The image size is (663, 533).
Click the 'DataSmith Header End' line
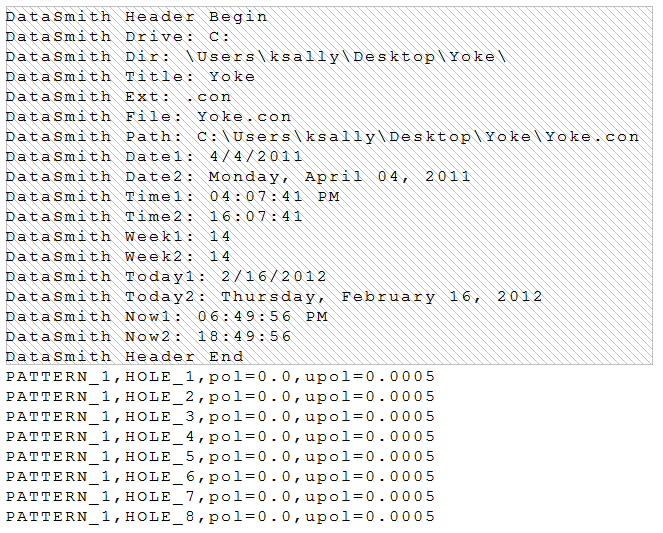pos(125,356)
